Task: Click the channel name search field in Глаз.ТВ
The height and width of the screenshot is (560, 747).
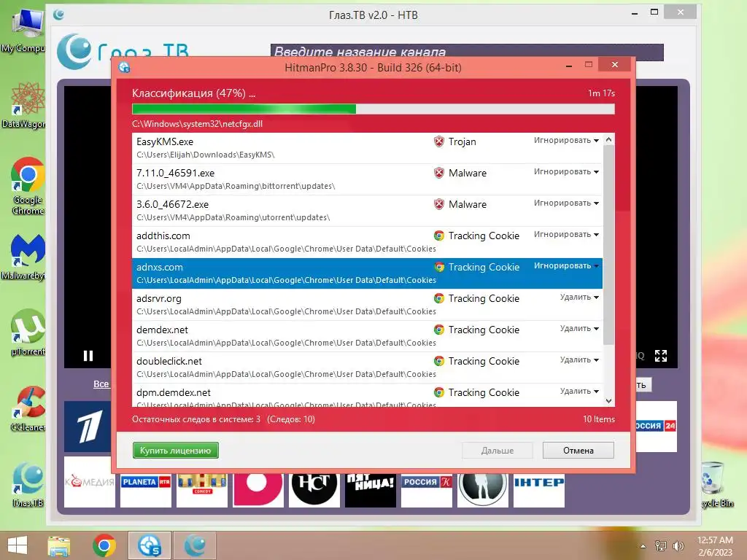Action: click(467, 52)
